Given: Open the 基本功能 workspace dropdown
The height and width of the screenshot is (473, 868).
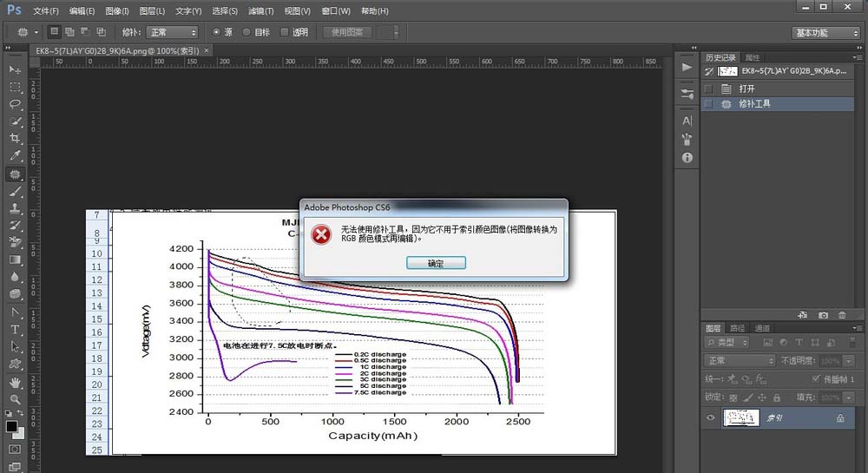Looking at the screenshot, I should pyautogui.click(x=825, y=32).
